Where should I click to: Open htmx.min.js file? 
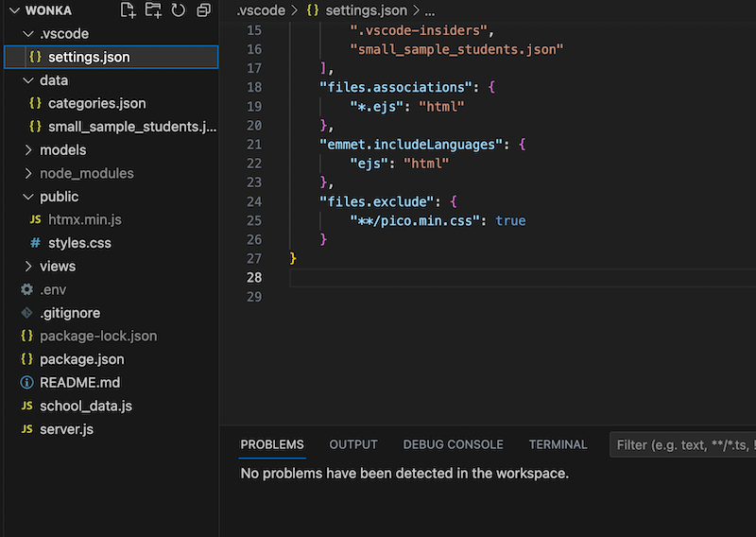tap(112, 220)
